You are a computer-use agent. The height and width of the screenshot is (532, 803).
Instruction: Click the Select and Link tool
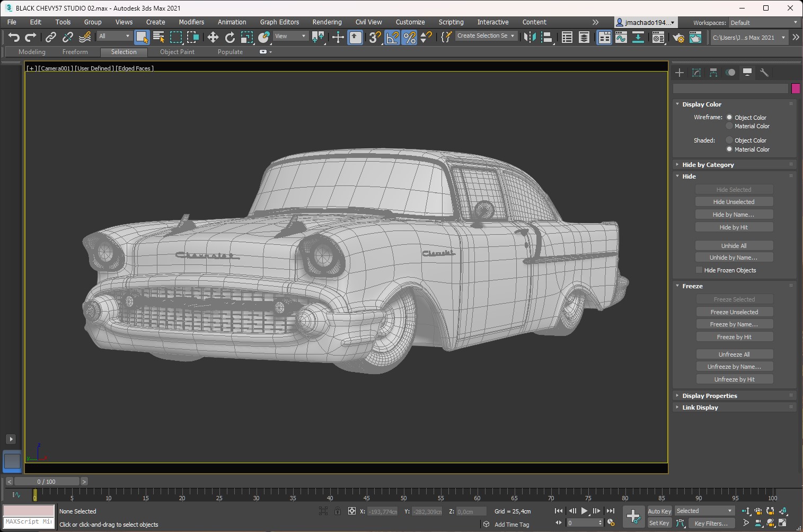pos(51,37)
